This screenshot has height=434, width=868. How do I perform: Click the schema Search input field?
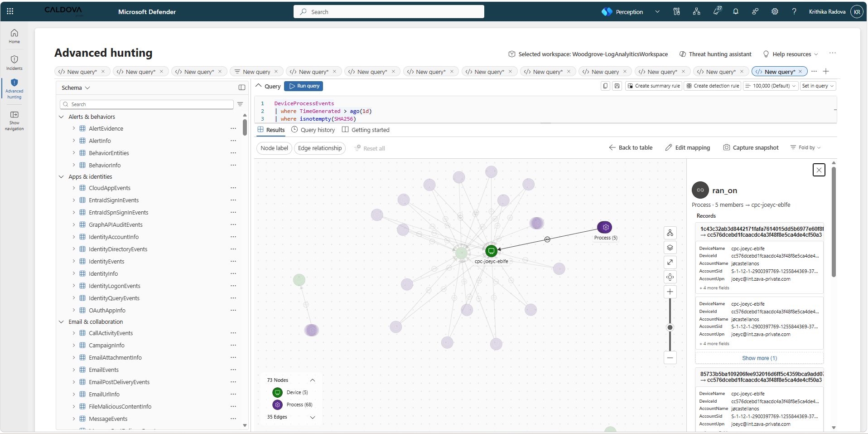[147, 105]
